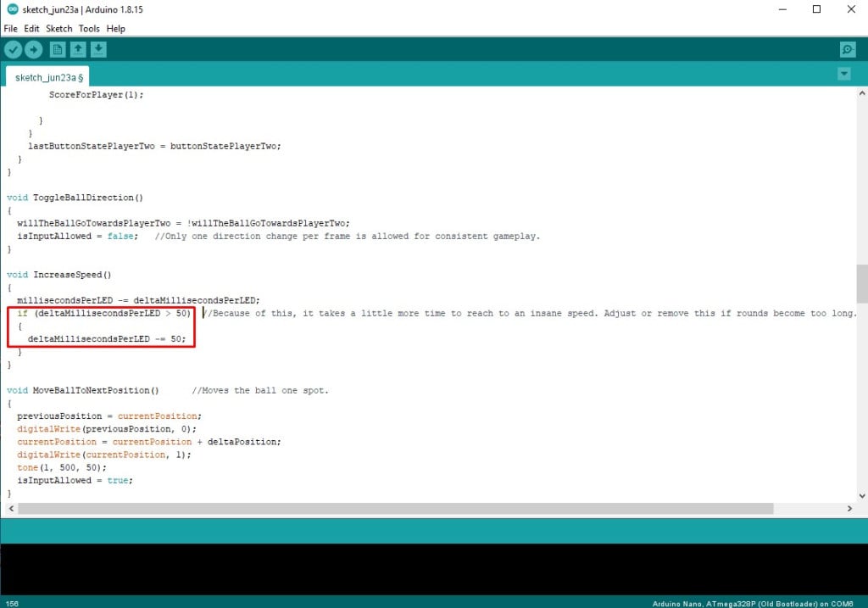Open the Tools menu
The width and height of the screenshot is (868, 608).
[x=89, y=28]
